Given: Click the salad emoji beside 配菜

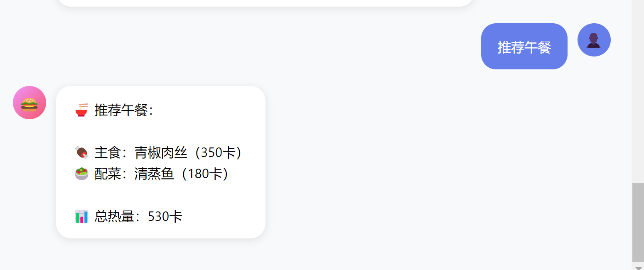Looking at the screenshot, I should (x=81, y=174).
